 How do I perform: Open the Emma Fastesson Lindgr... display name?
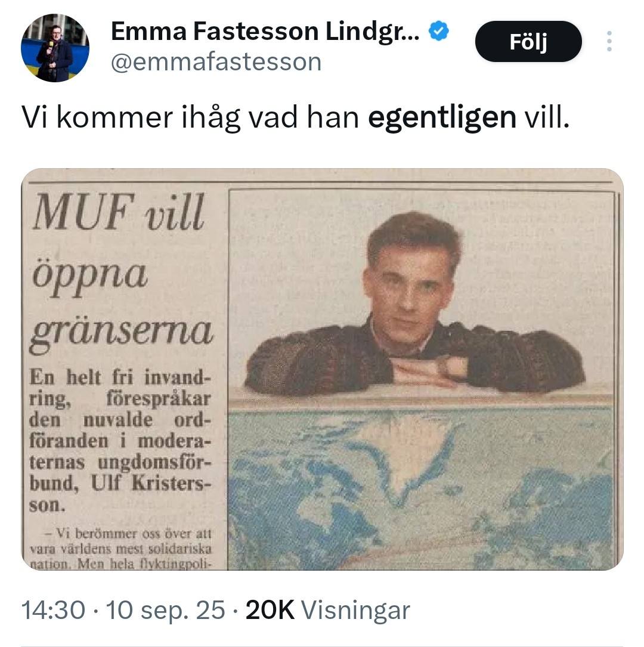click(x=265, y=32)
